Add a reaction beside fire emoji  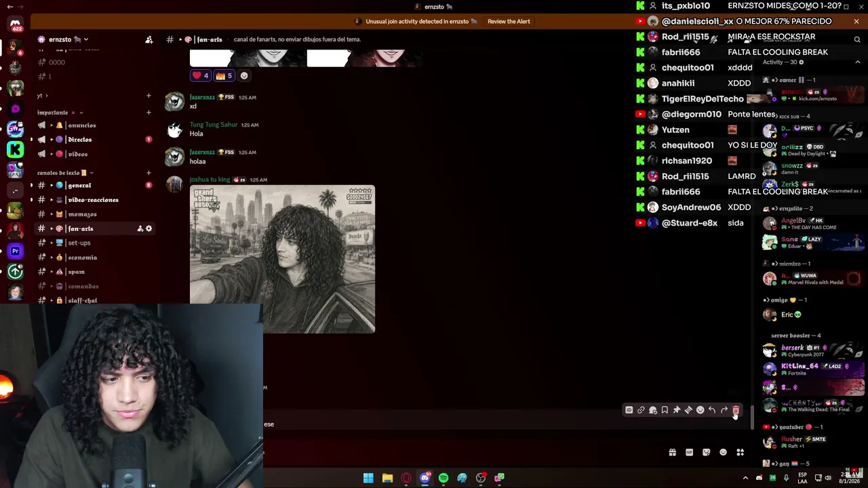pyautogui.click(x=244, y=76)
